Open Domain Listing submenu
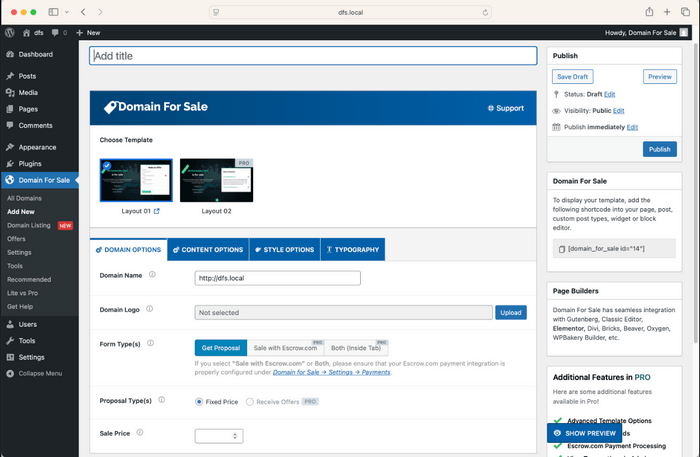Image resolution: width=700 pixels, height=457 pixels. click(x=29, y=225)
